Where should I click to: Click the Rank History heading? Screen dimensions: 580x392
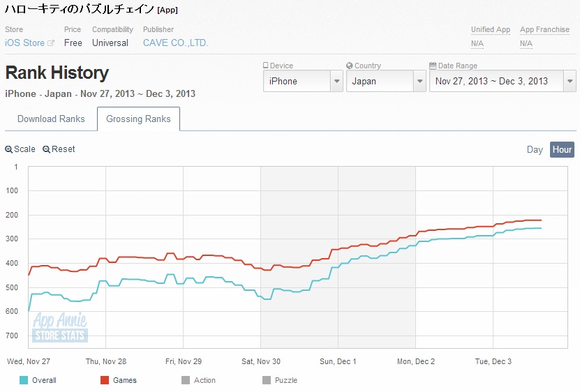57,73
